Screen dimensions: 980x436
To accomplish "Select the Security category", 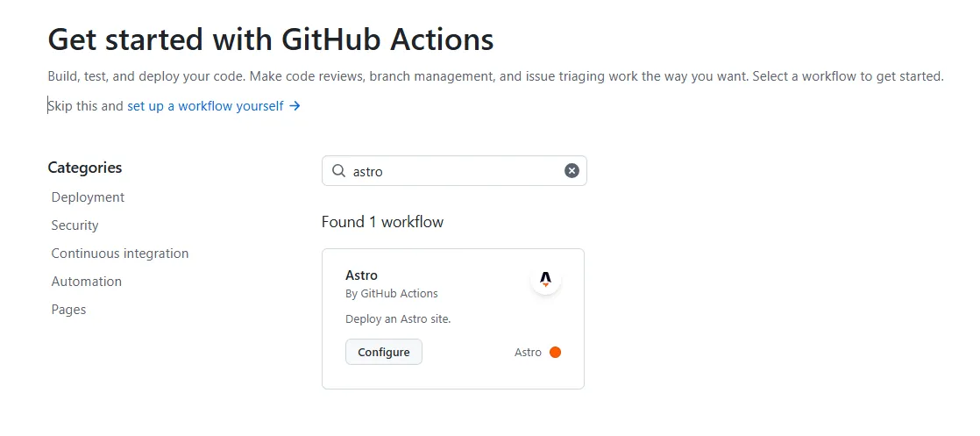I will (x=75, y=225).
